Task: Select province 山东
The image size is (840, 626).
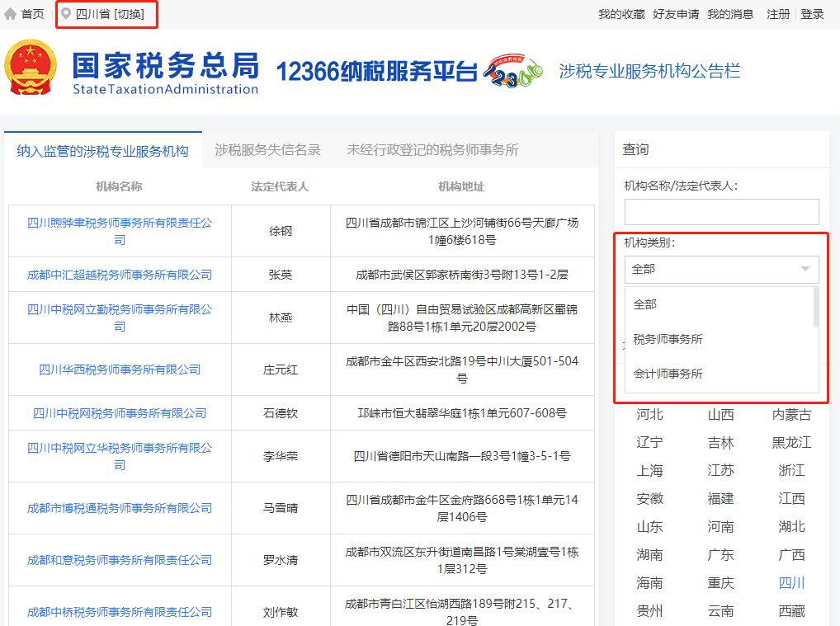Action: [650, 527]
